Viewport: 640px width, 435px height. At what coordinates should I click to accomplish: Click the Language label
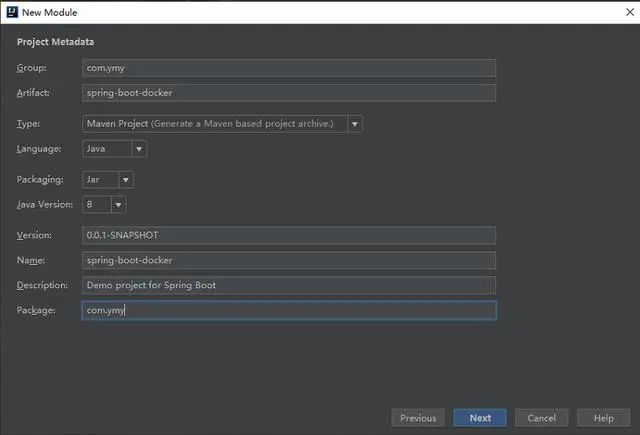pos(39,149)
